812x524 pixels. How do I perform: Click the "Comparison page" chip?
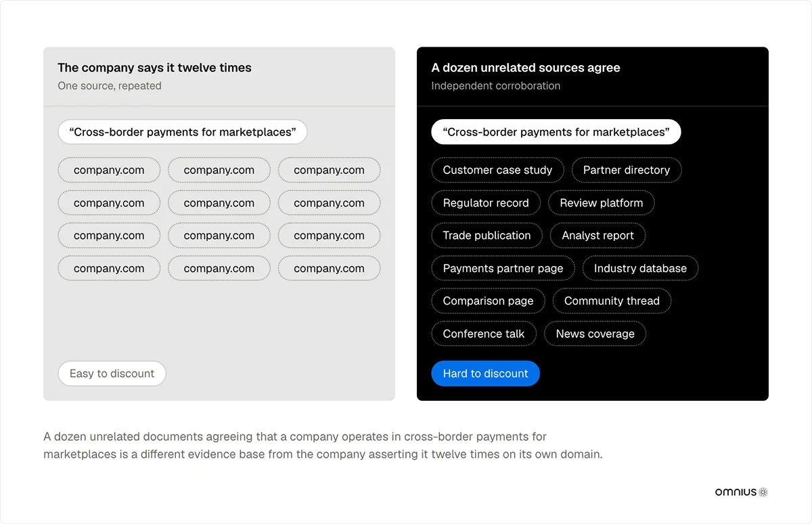coord(488,301)
